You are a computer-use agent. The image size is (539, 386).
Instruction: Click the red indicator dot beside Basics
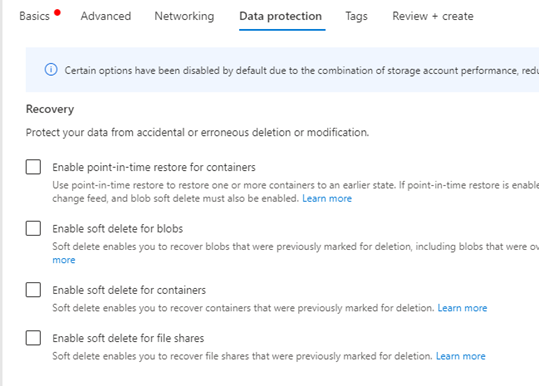[x=57, y=13]
